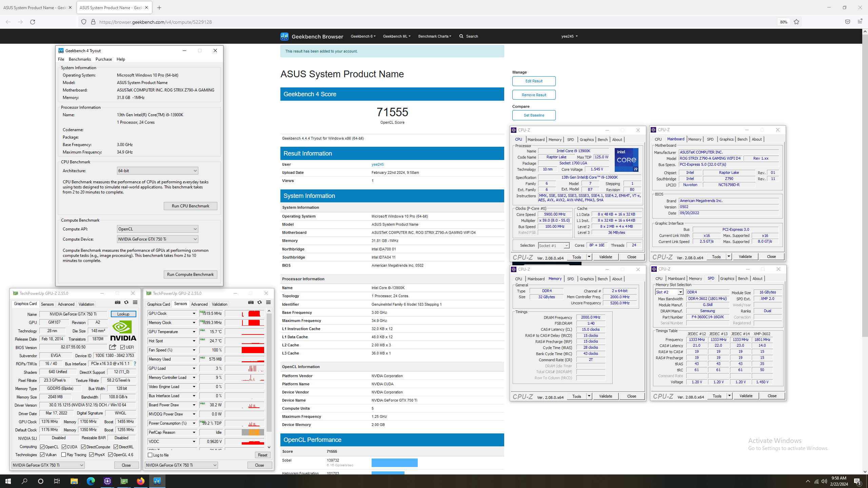Click the Edit Result button
The image size is (868, 488).
click(534, 81)
